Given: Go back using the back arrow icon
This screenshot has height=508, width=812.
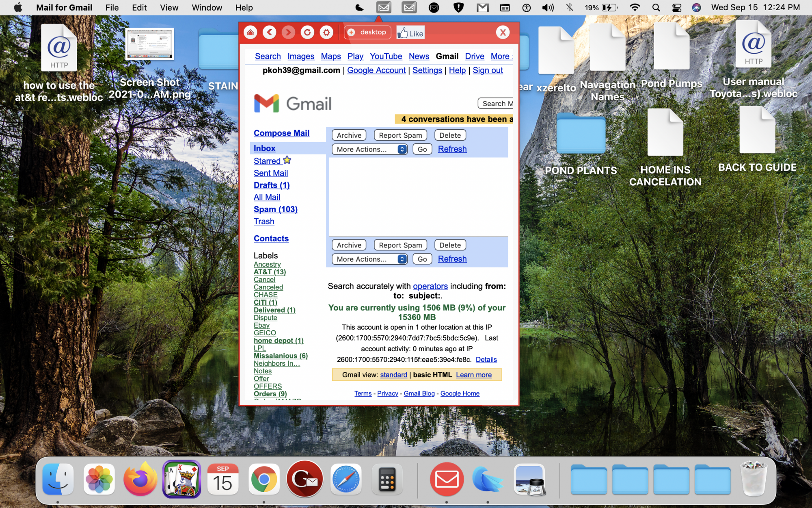Looking at the screenshot, I should [270, 32].
